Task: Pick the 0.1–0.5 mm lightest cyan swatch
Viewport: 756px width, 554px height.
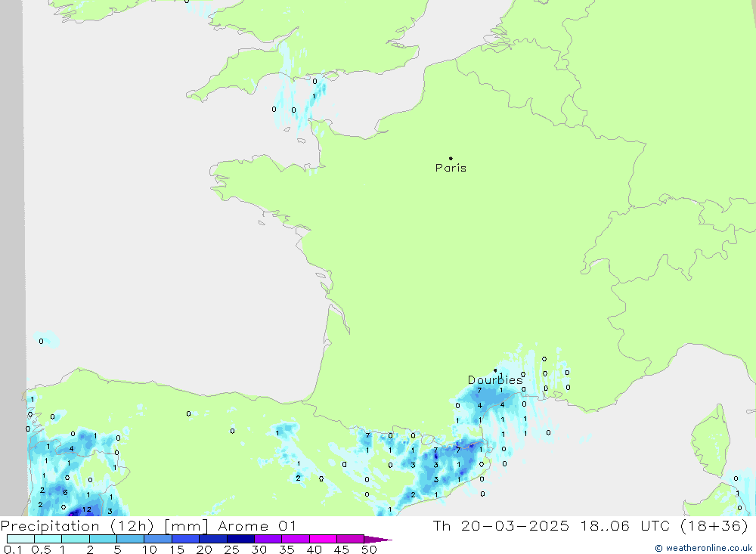Action: [20, 539]
